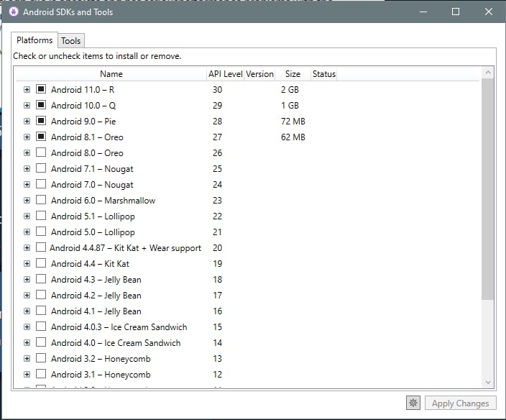Click the scrollbar down arrow

487,382
